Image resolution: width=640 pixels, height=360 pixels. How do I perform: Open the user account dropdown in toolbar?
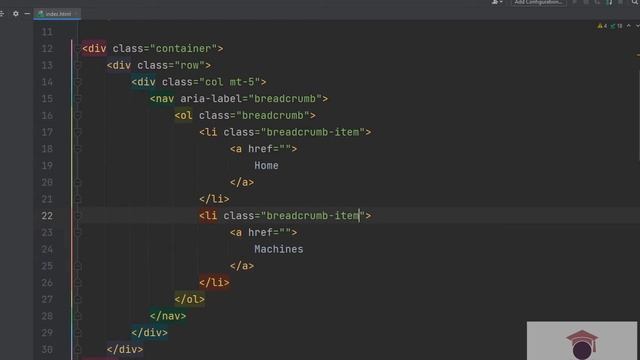click(x=497, y=2)
